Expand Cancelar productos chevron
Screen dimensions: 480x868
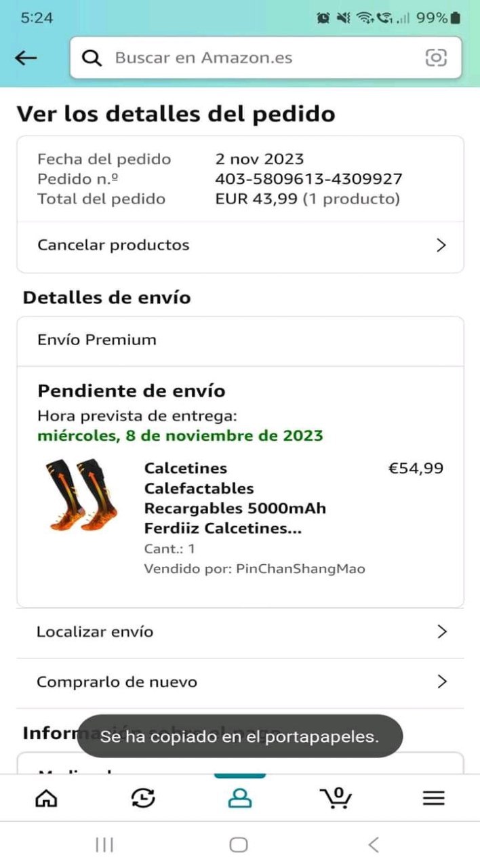[441, 245]
